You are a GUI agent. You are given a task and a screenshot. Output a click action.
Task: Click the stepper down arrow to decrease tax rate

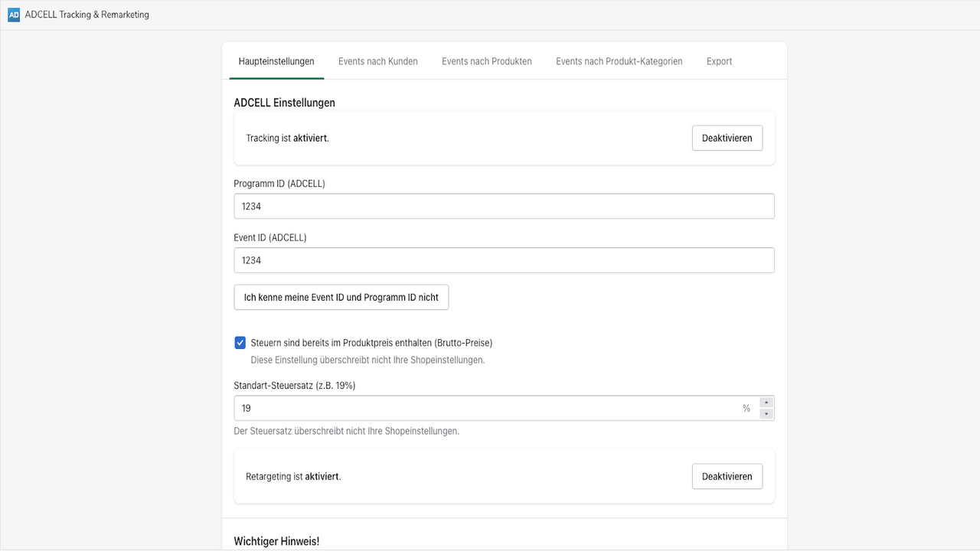pyautogui.click(x=766, y=412)
